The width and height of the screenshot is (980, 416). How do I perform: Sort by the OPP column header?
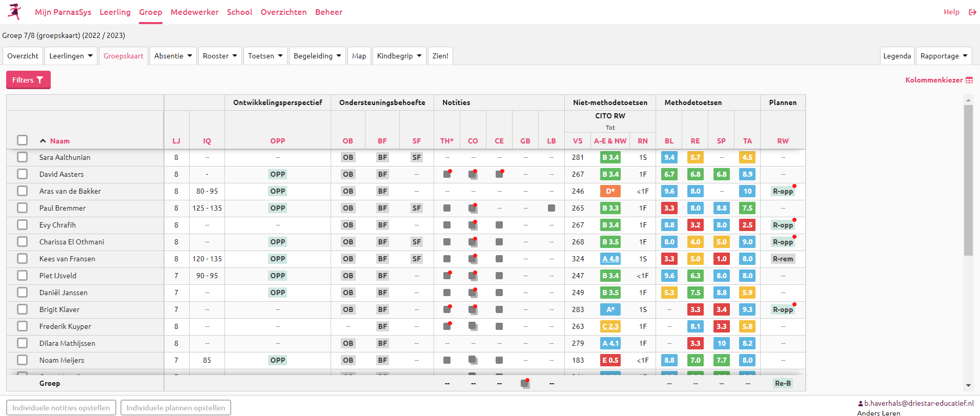(x=278, y=141)
